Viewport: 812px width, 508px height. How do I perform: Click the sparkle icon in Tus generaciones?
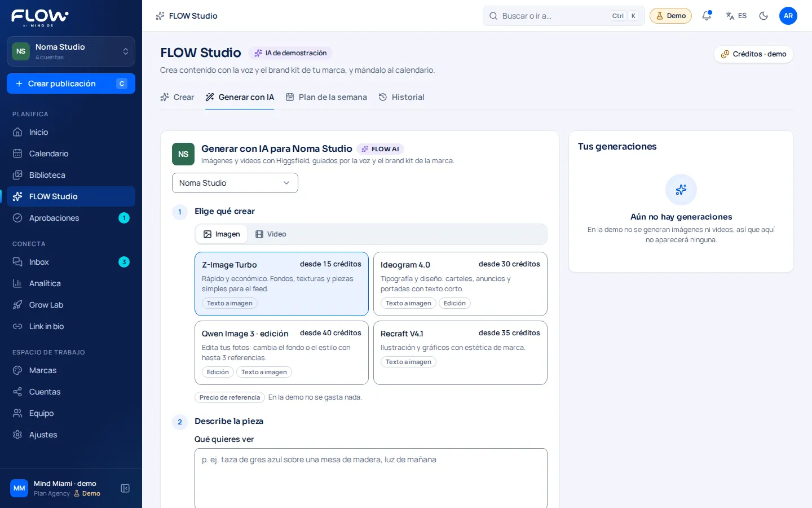point(681,190)
